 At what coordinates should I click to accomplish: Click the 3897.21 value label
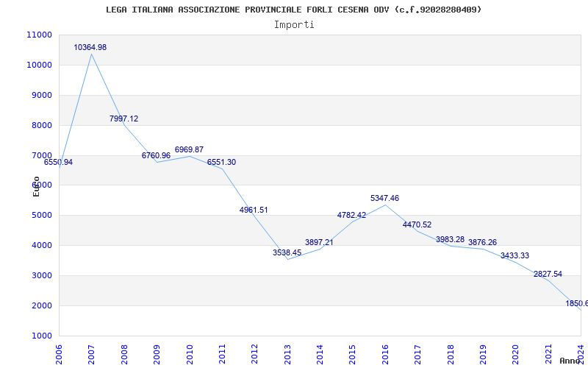(x=319, y=242)
